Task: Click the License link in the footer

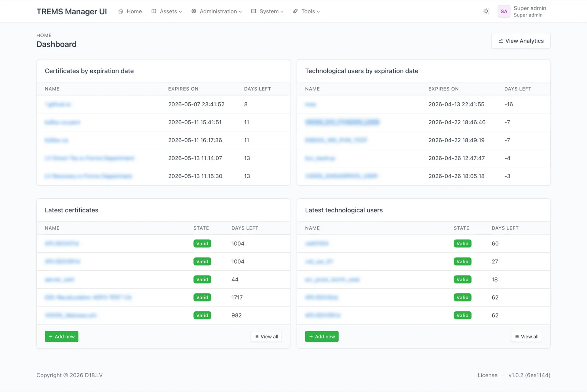Action: point(487,375)
